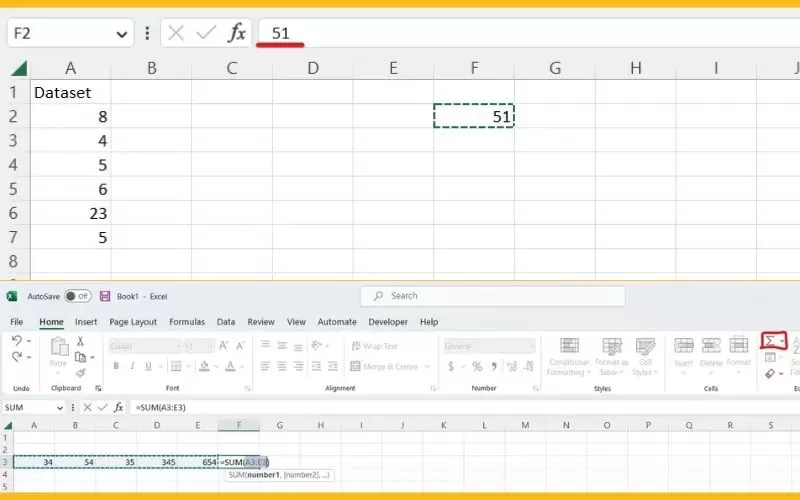The width and height of the screenshot is (800, 500).
Task: Click the large Cancel X beside fx
Action: coord(176,33)
